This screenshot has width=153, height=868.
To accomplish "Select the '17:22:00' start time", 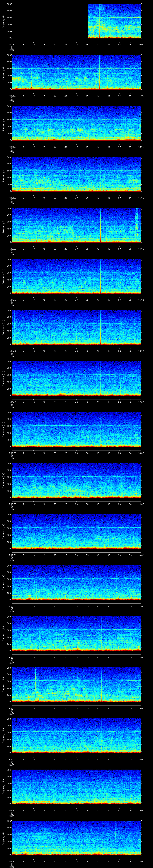I will click(x=12, y=708).
